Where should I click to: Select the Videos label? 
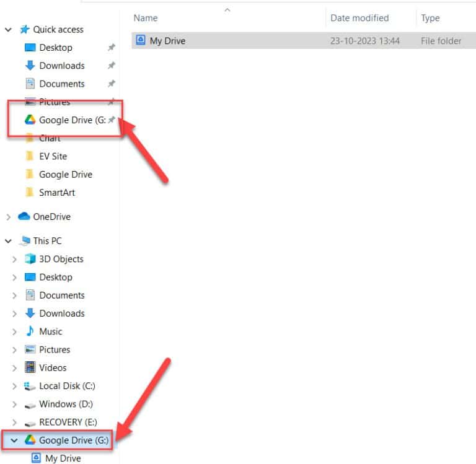[x=53, y=367]
